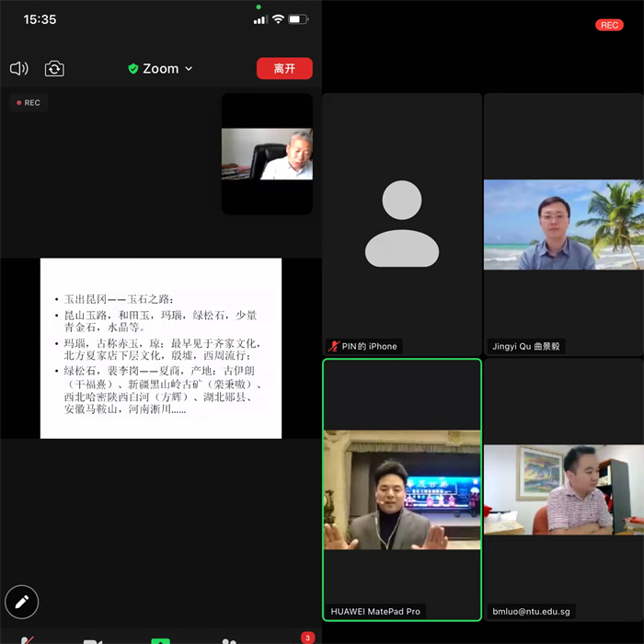
Task: Switch camera using the flip icon
Action: pos(54,69)
